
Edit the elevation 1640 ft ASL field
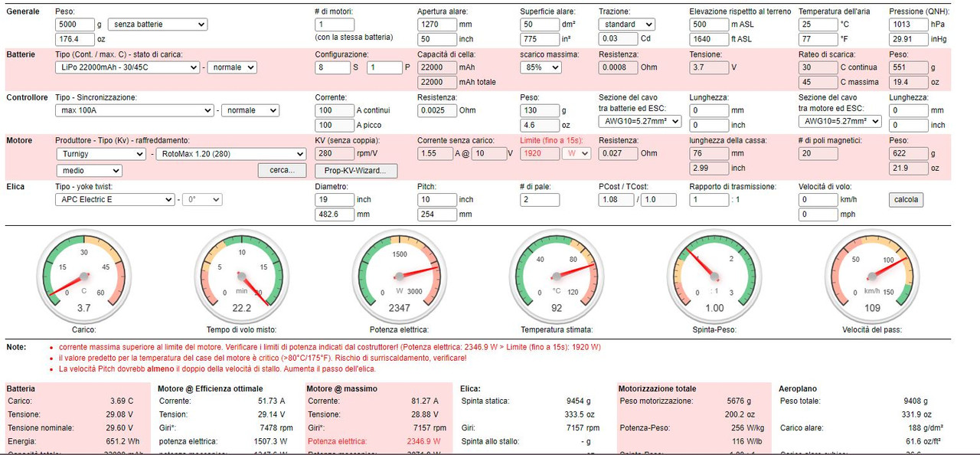[x=709, y=39]
